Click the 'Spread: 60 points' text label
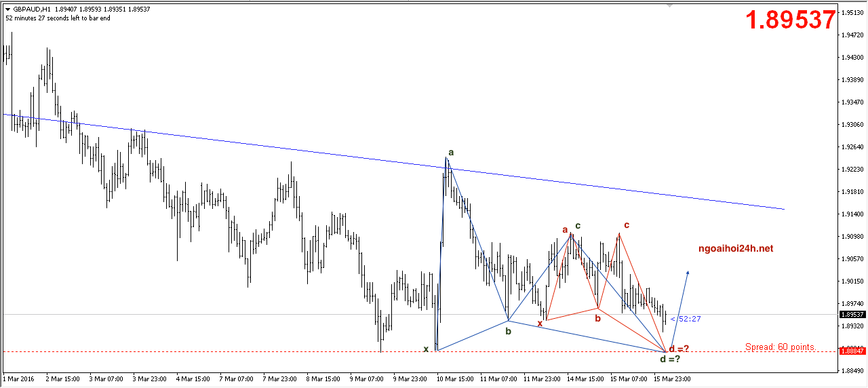This screenshot has height=388, width=868. pos(779,347)
